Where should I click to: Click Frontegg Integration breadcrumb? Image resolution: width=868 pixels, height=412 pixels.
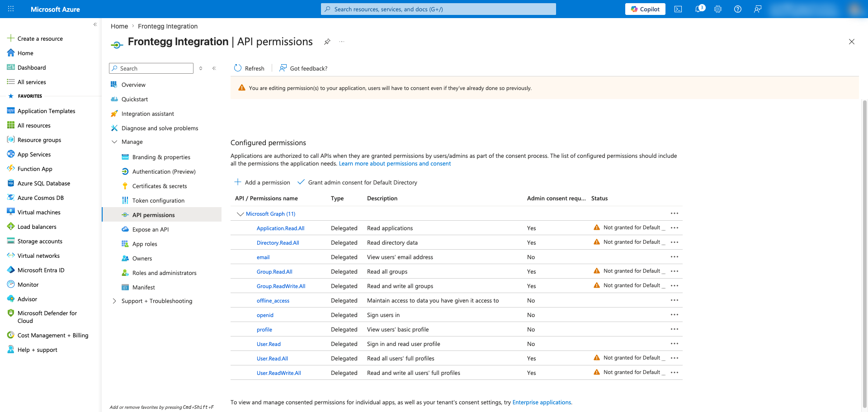point(168,26)
